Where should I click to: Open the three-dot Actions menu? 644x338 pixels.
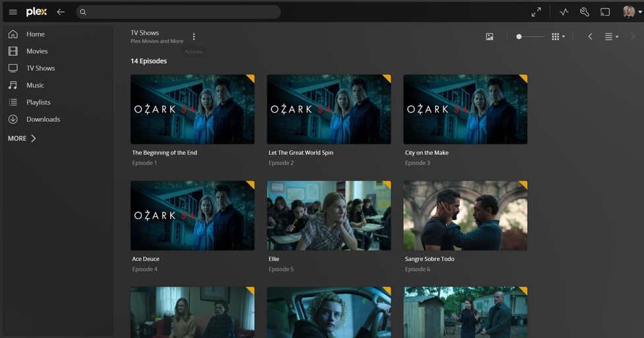194,36
